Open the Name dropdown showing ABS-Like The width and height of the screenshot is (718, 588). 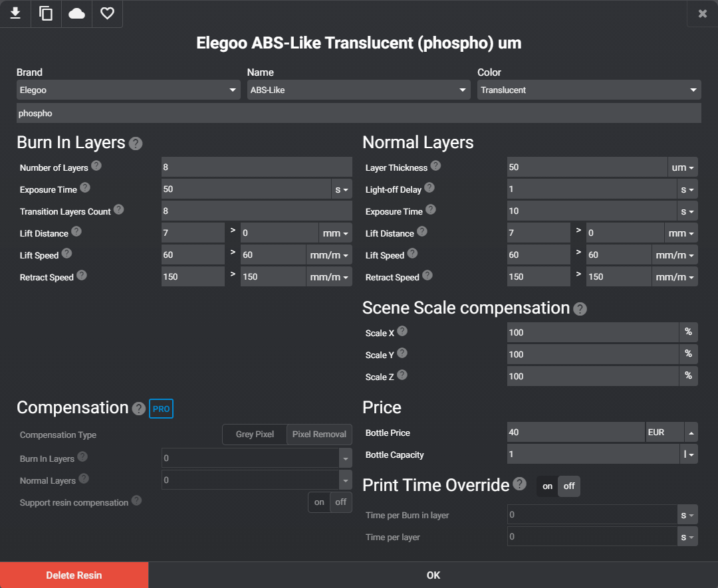(358, 90)
